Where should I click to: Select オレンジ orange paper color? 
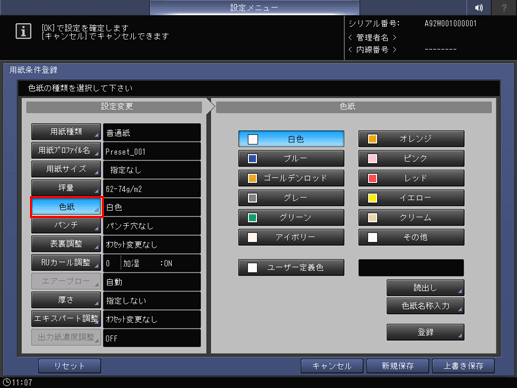(411, 139)
